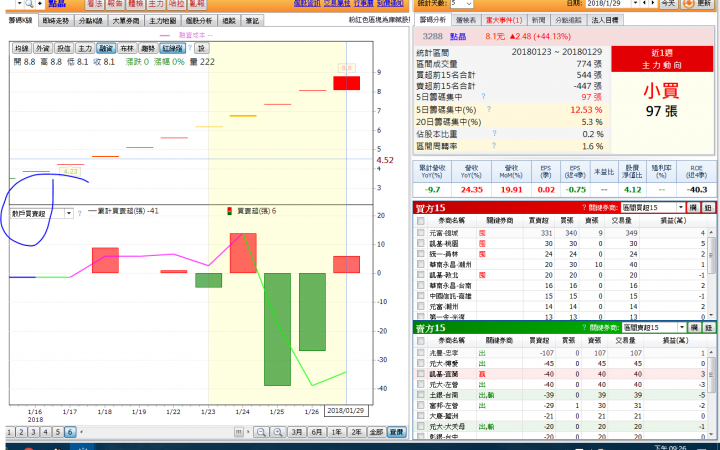Check the box for 凱基-桃園 row

(420, 243)
